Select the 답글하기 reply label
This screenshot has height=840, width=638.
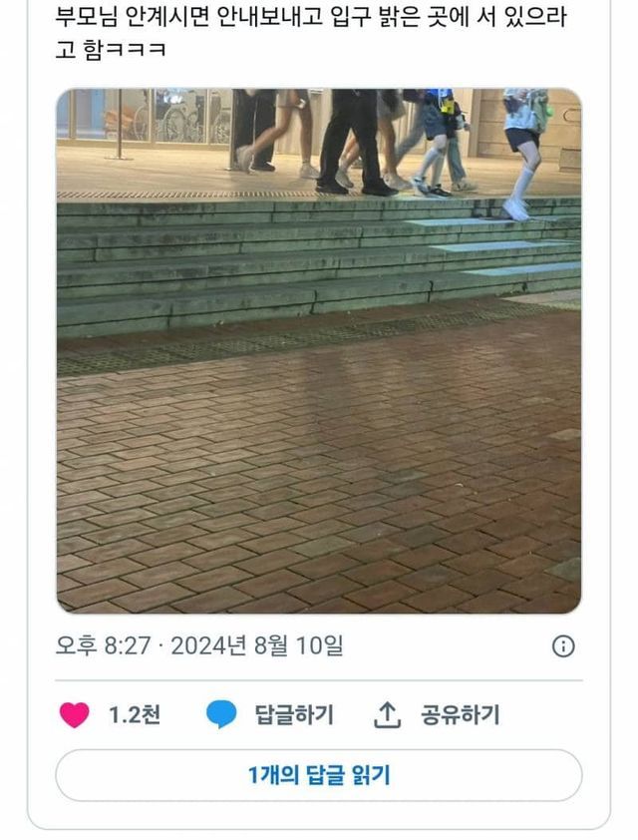[x=294, y=714]
